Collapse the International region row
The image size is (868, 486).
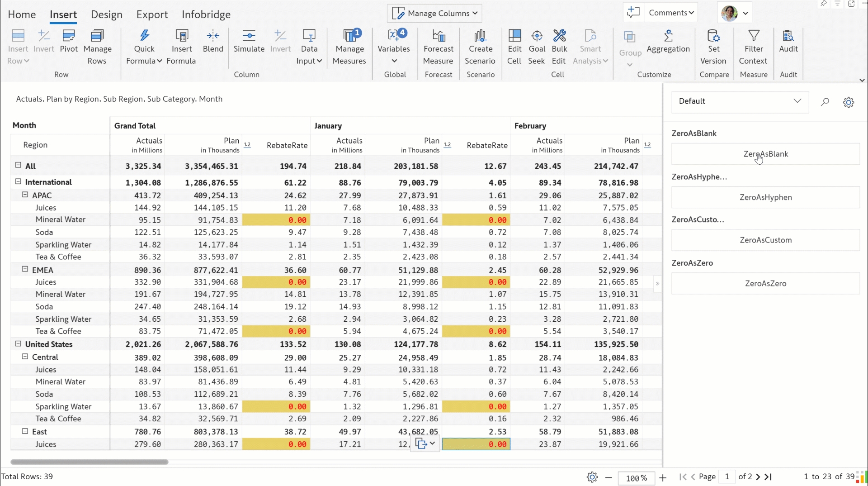(x=19, y=181)
